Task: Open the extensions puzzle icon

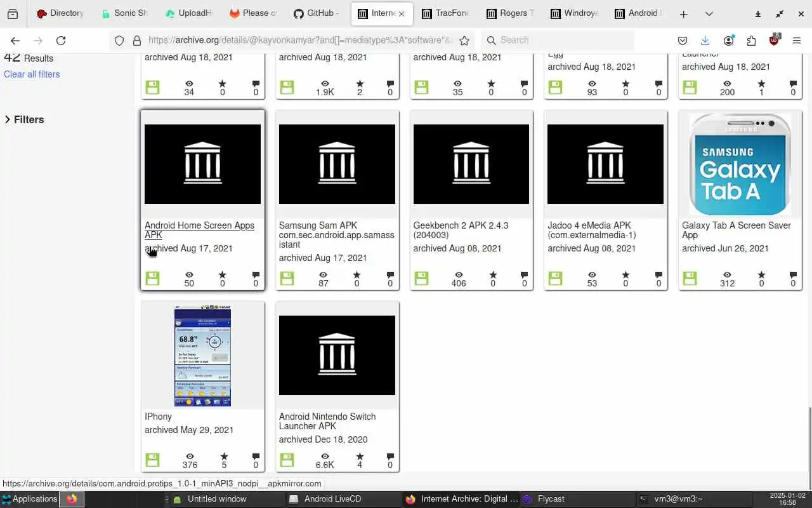Action: [x=751, y=41]
